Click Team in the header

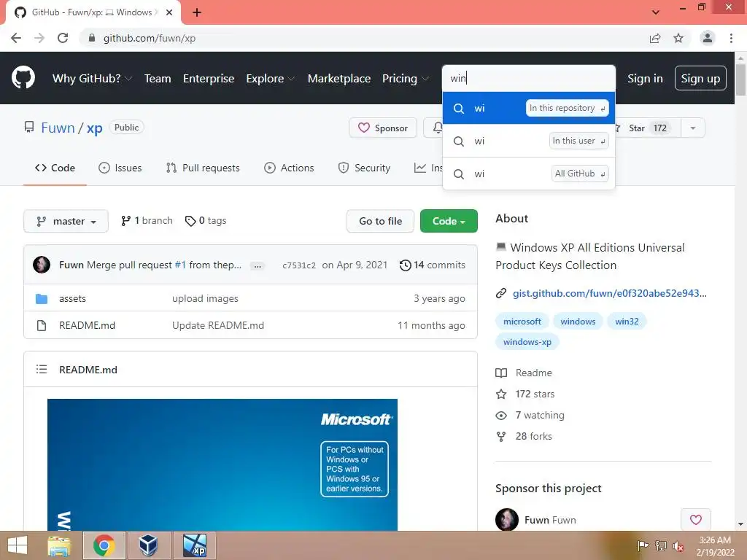[x=158, y=79]
